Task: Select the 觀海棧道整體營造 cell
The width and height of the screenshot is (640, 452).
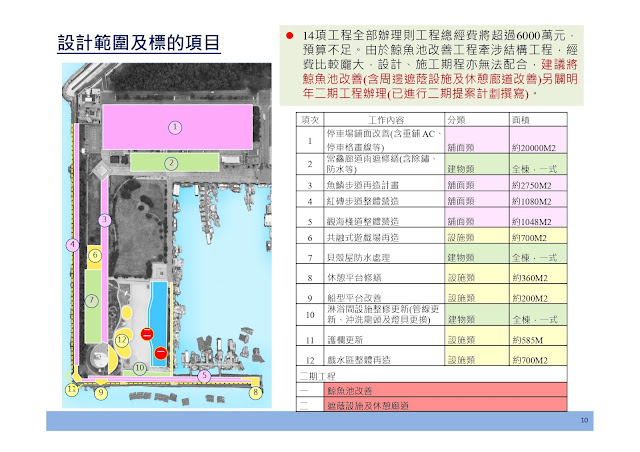Action: 384,218
